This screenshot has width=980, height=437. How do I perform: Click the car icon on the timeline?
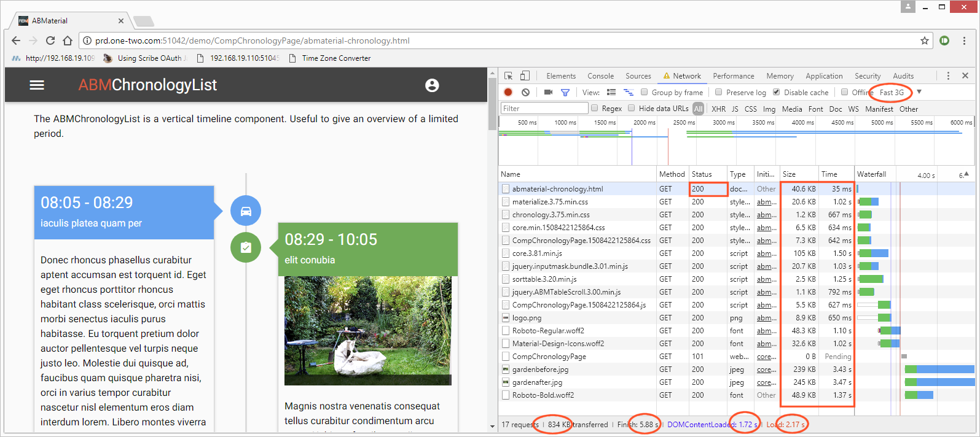[x=246, y=211]
